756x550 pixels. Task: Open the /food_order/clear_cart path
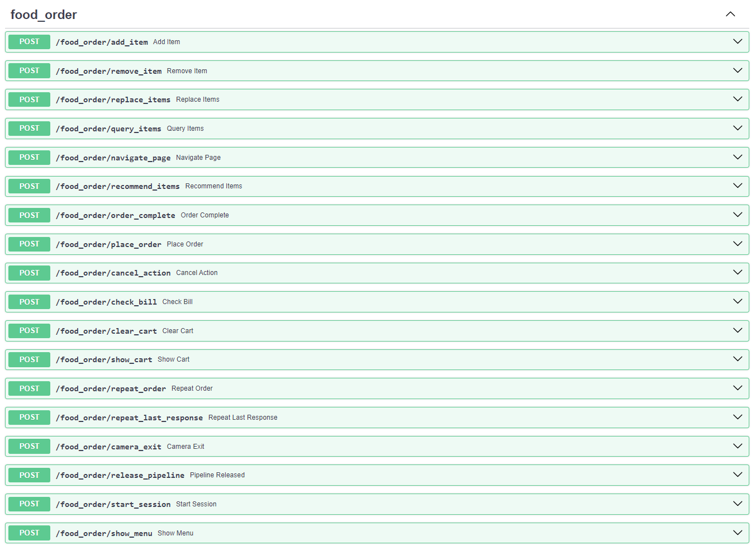click(x=106, y=331)
